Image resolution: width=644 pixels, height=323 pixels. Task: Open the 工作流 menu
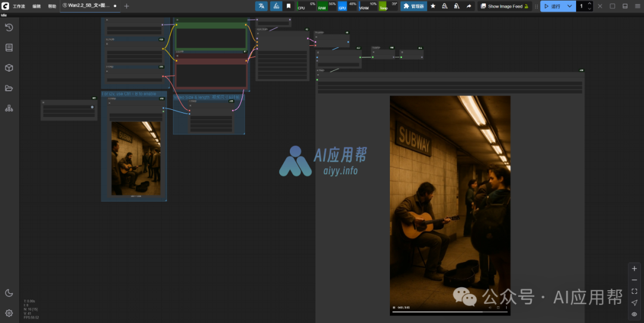tap(19, 6)
